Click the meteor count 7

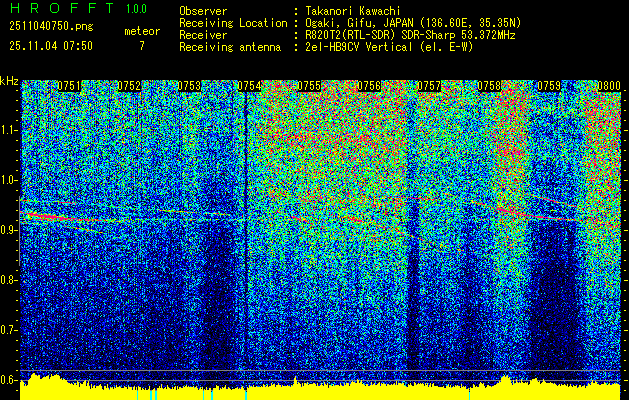pyautogui.click(x=142, y=46)
